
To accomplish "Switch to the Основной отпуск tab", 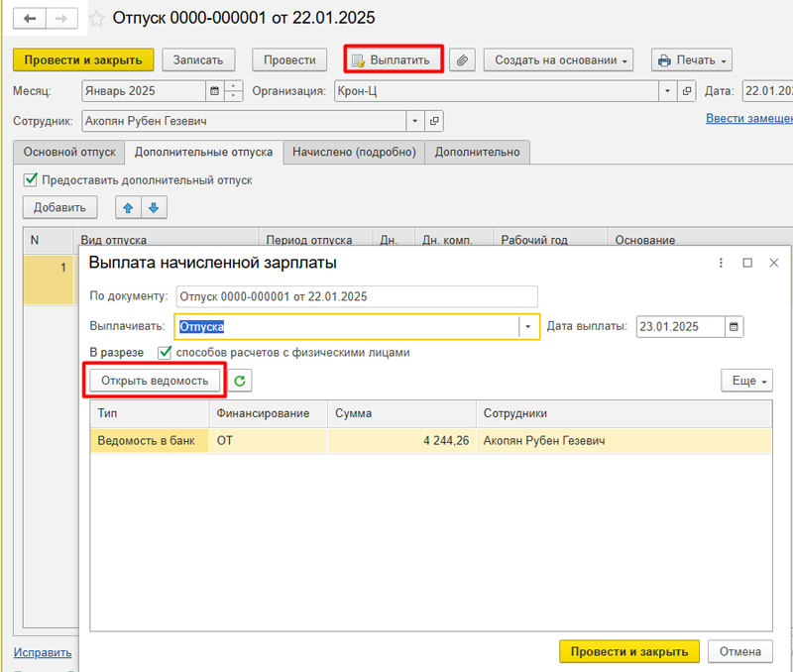I will click(x=69, y=153).
